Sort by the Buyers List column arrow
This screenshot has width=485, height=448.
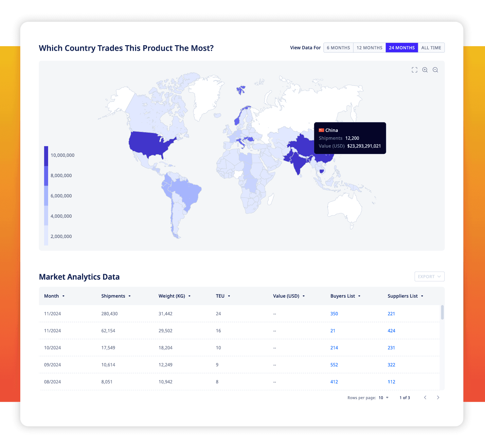(359, 296)
